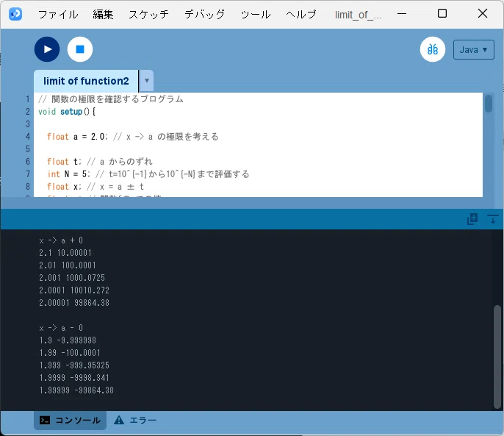
Task: Click the collapse console panel icon
Action: click(x=492, y=219)
